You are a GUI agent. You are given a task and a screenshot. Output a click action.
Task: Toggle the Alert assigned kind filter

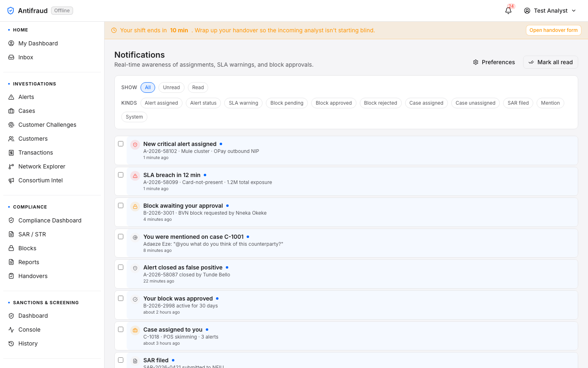(x=161, y=103)
